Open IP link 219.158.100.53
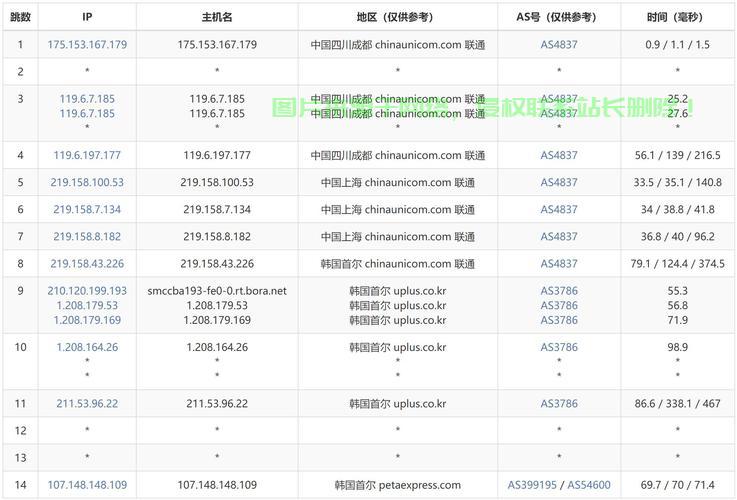The width and height of the screenshot is (737, 500). (87, 182)
